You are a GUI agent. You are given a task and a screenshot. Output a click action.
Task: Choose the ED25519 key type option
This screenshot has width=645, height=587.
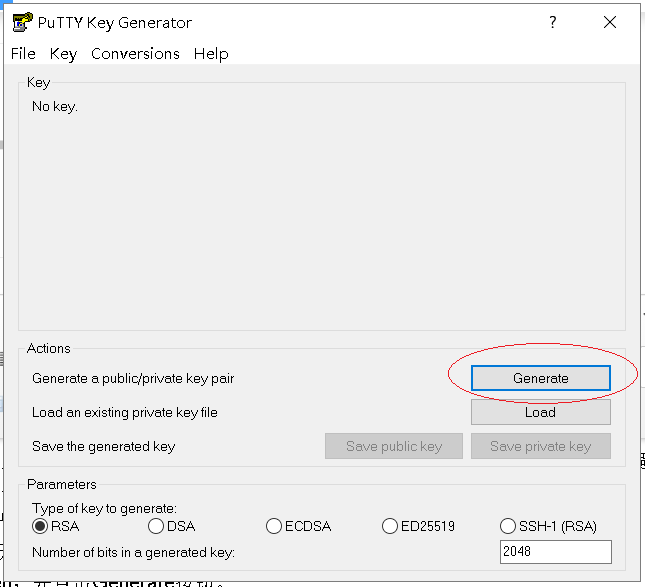(x=391, y=526)
